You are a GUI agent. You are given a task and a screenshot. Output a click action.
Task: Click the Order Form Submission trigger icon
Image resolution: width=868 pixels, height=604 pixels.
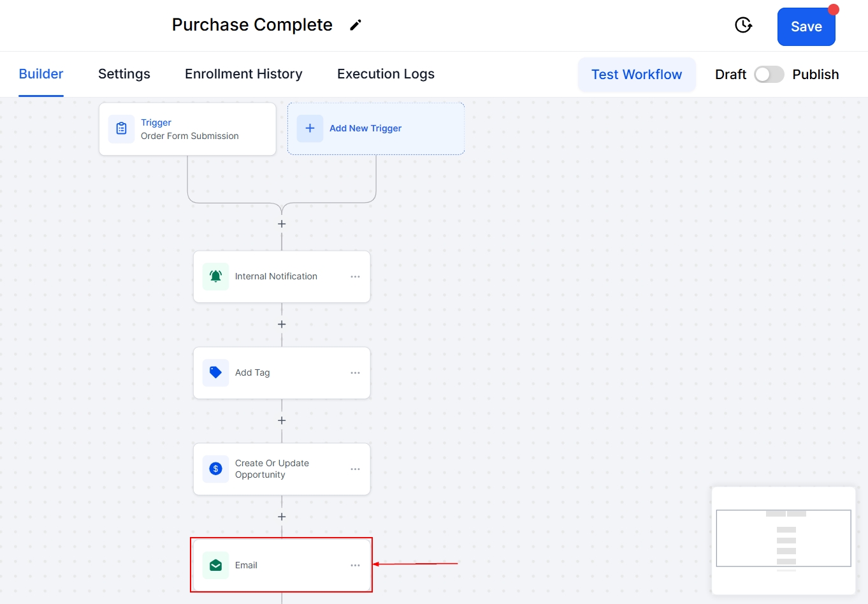click(x=121, y=129)
